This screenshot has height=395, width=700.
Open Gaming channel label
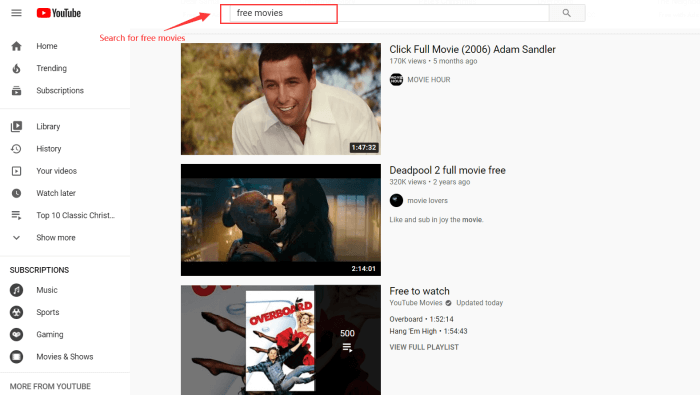click(x=50, y=335)
